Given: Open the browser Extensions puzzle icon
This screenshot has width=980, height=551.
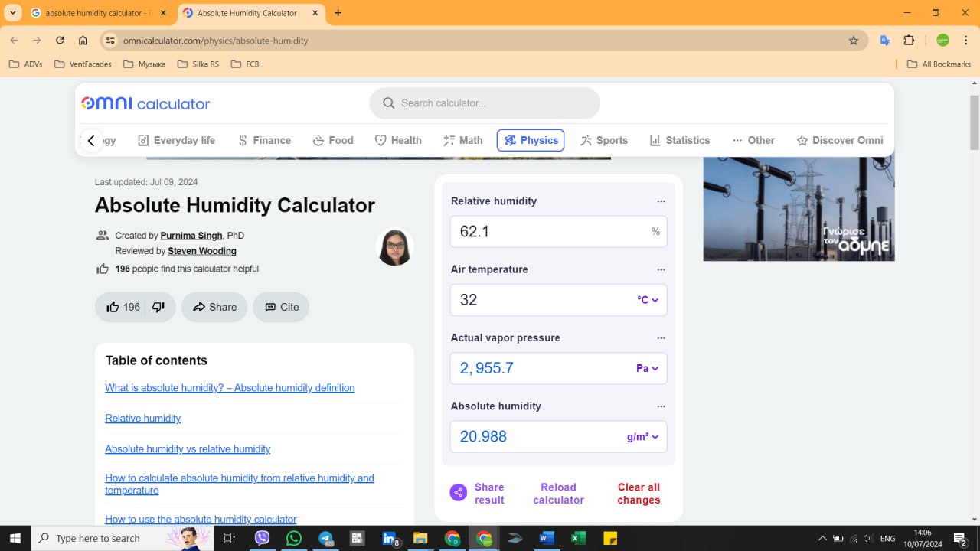Looking at the screenshot, I should click(909, 41).
